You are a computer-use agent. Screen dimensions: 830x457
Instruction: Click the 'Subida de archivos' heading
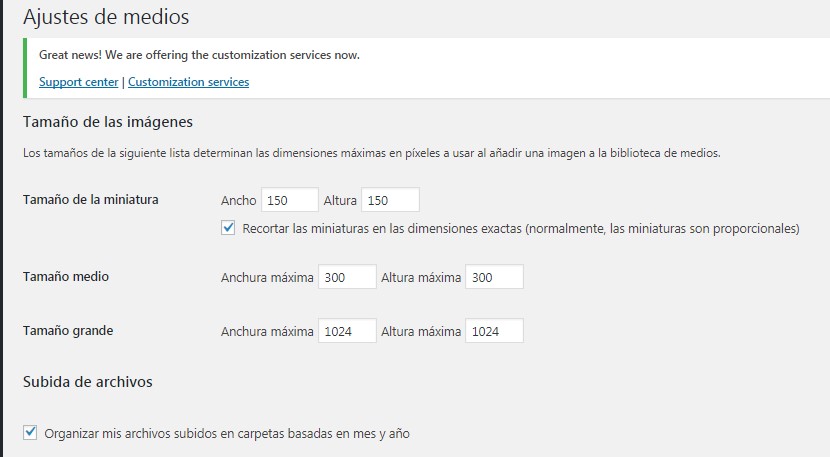(x=87, y=382)
